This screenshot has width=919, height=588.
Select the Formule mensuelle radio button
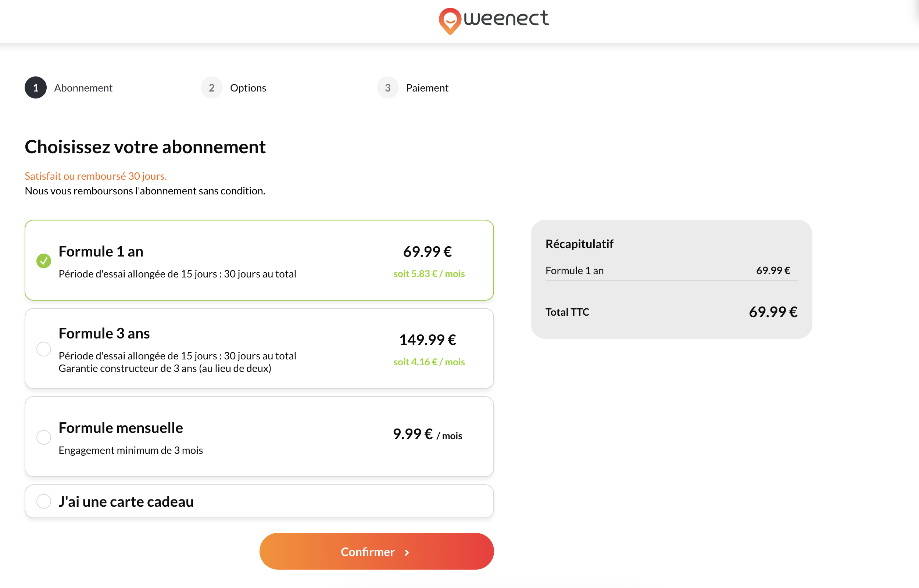(43, 437)
